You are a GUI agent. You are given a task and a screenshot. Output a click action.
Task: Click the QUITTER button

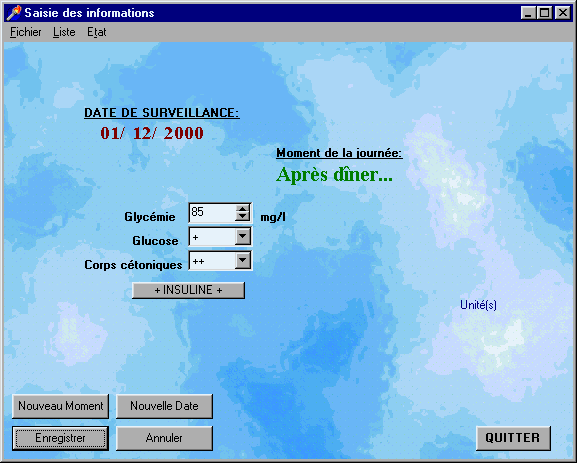513,438
